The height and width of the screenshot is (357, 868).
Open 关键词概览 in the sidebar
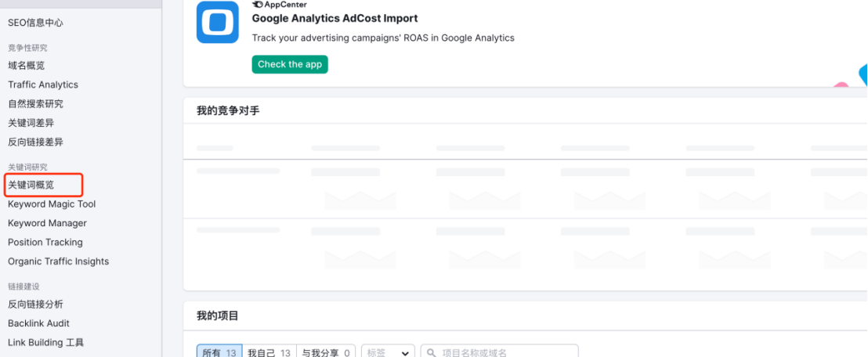[x=31, y=185]
